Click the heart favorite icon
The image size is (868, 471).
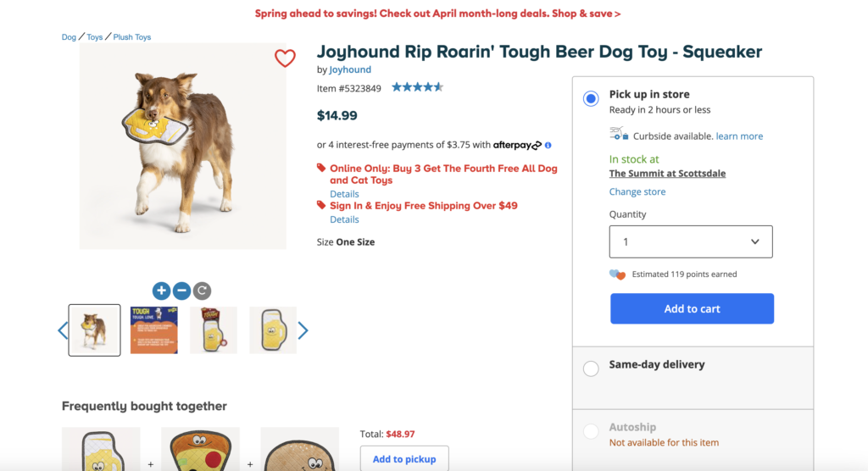[285, 58]
